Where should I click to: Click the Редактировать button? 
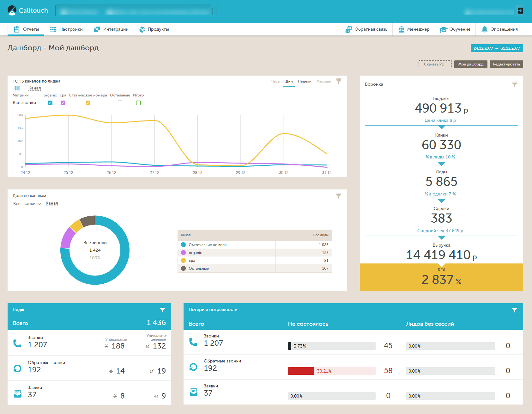coord(506,64)
